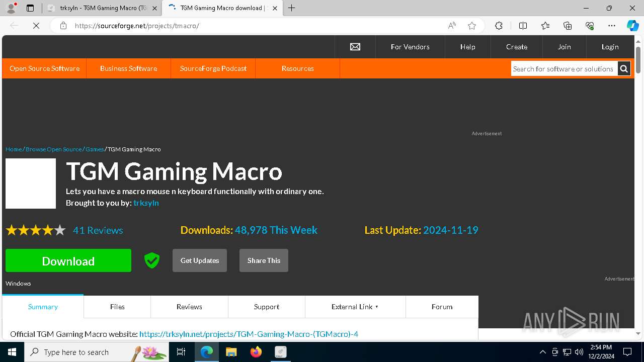Close the TGM Gaming Macro download tab

click(x=275, y=8)
